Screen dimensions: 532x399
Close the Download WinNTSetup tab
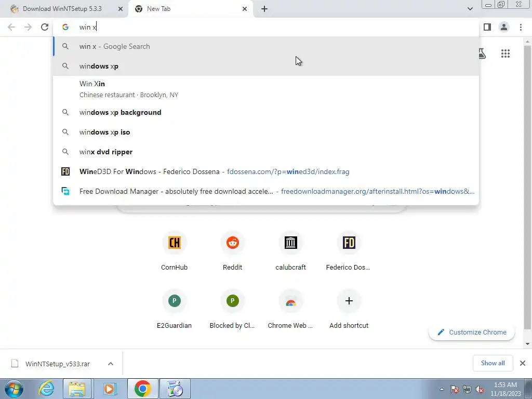(x=121, y=9)
